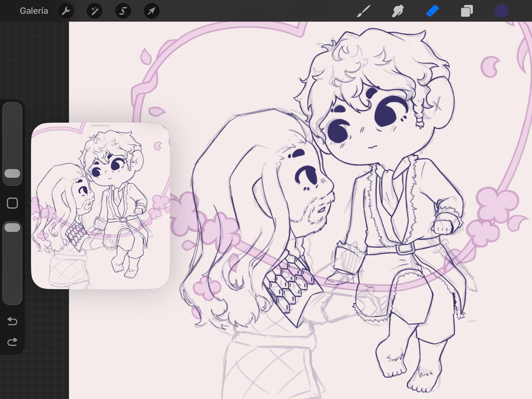Select the Eraser tool

tap(432, 11)
